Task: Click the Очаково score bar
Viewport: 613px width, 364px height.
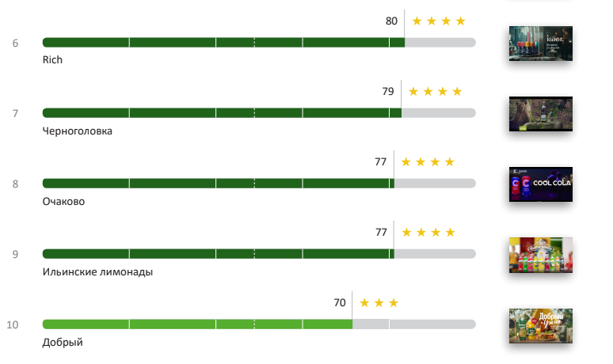Action: pos(218,184)
